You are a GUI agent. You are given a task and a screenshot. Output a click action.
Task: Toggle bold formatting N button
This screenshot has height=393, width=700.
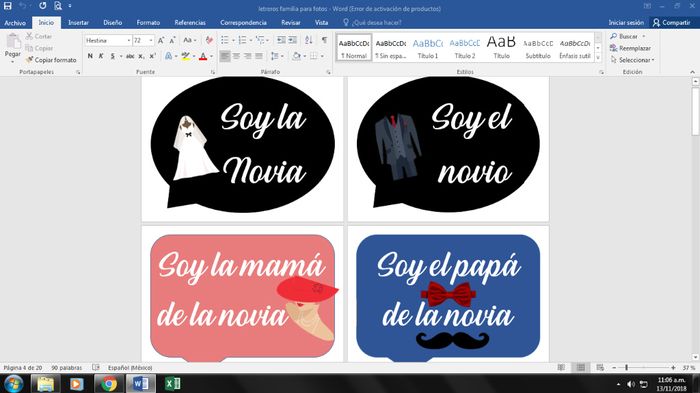[90, 56]
